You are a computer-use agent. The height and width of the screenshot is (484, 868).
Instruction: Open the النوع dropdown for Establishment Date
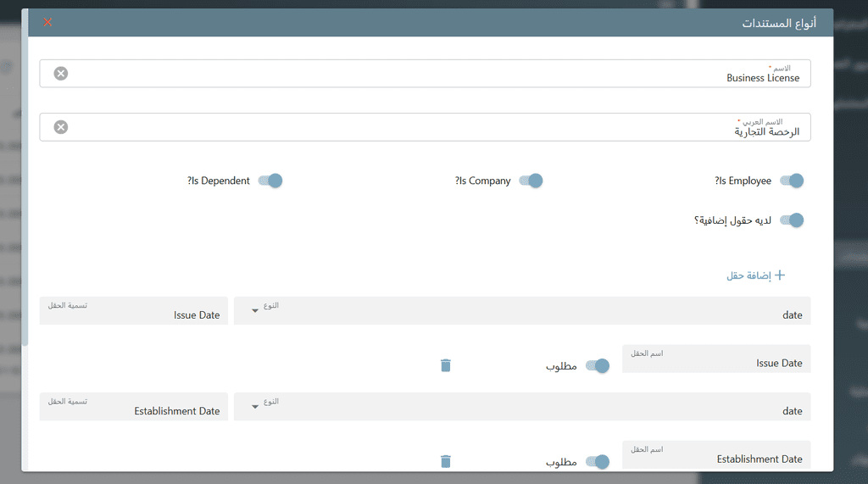point(522,407)
